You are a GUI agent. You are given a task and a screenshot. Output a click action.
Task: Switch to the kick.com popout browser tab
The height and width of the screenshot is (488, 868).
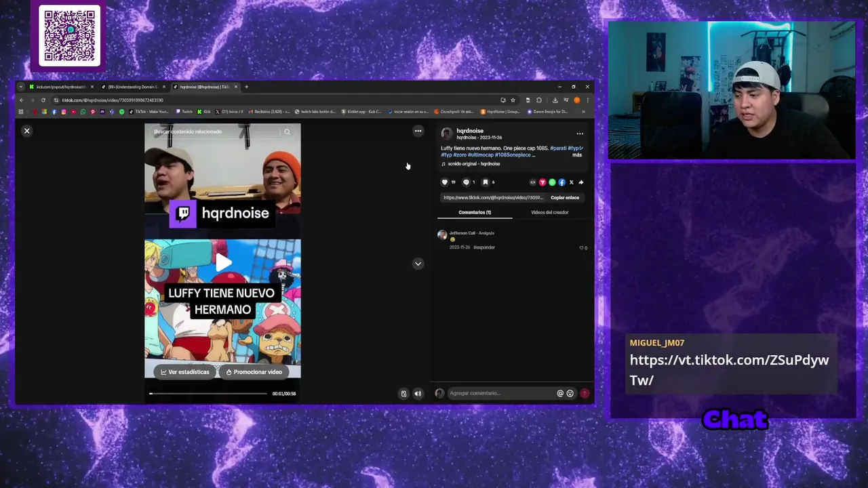pos(62,87)
